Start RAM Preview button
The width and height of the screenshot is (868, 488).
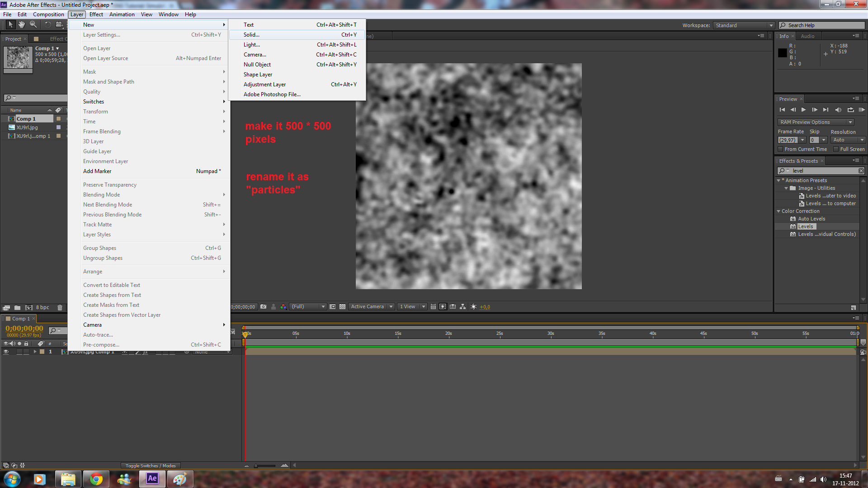[862, 110]
